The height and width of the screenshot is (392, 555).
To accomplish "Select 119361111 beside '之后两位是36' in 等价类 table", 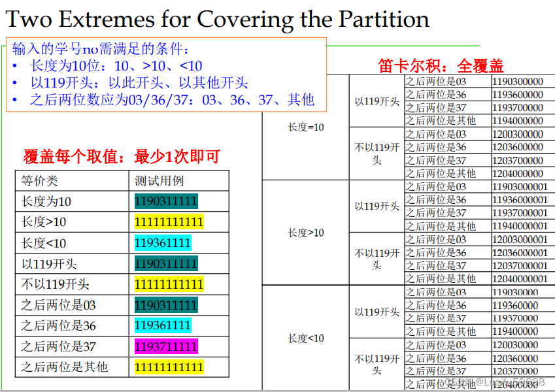I will click(x=163, y=325).
